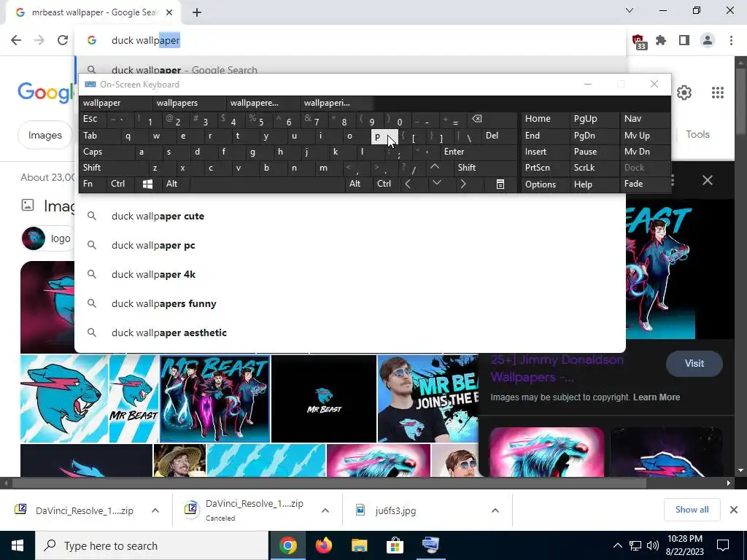Screen dimensions: 747x560
Task: Click the left arrow key on keyboard
Action: [x=408, y=184]
